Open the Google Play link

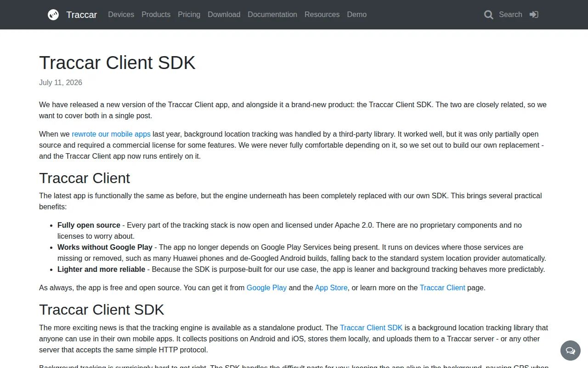coord(266,288)
